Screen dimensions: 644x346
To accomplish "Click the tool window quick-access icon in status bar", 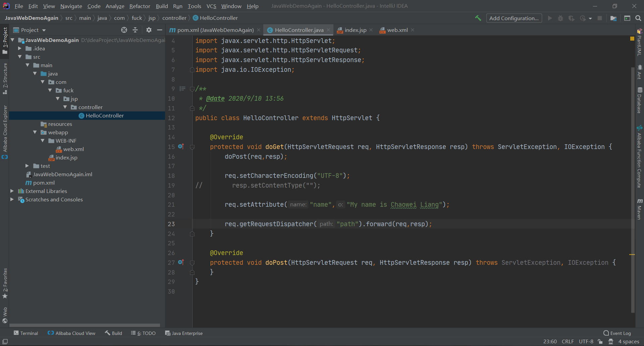I will (5, 342).
